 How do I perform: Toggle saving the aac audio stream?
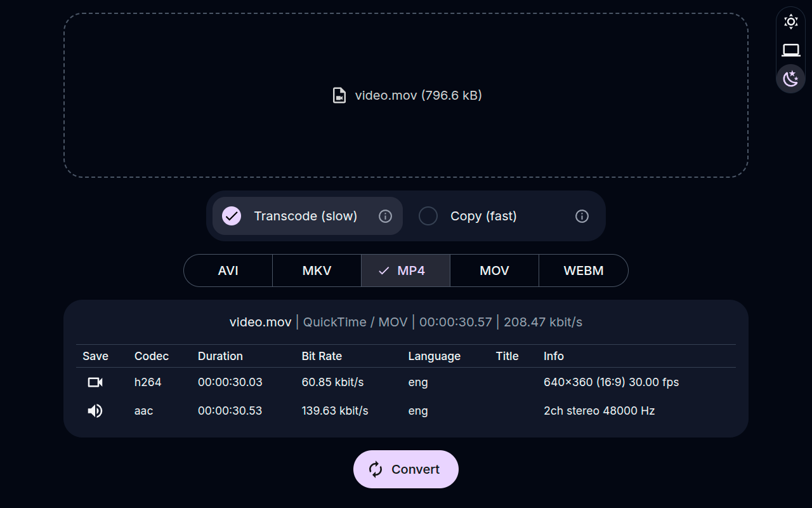95,411
